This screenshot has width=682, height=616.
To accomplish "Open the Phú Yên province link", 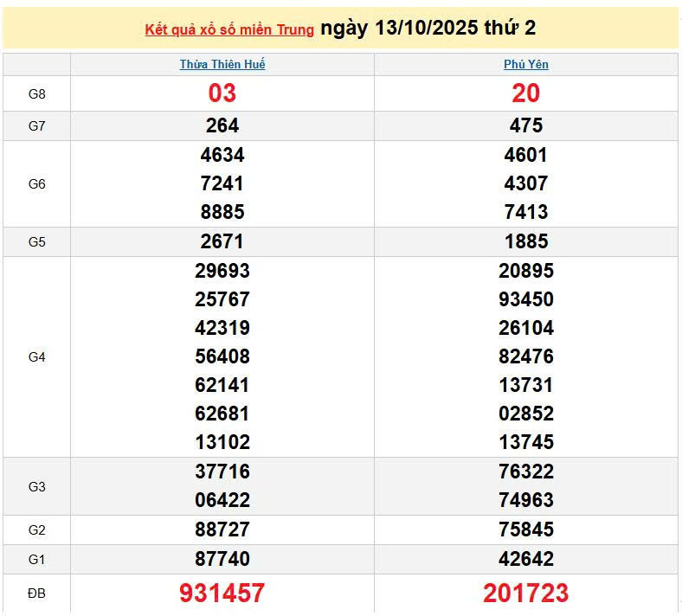I will (x=525, y=65).
